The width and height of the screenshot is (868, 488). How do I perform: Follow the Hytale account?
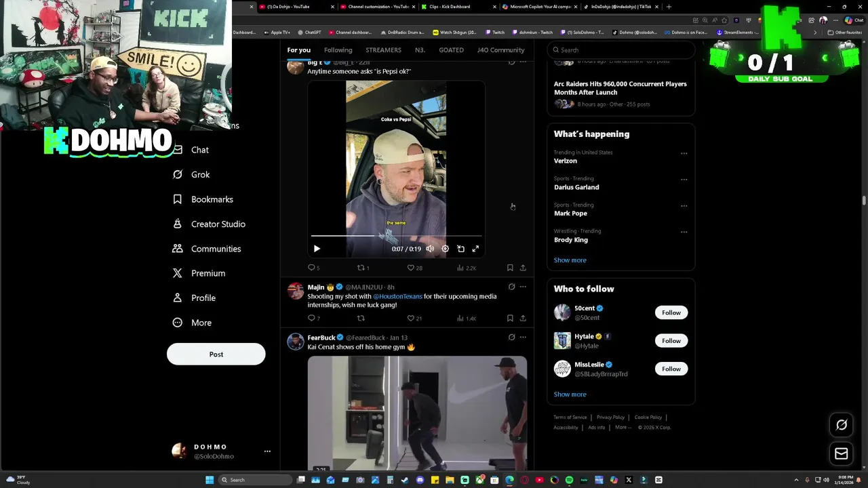tap(671, 341)
